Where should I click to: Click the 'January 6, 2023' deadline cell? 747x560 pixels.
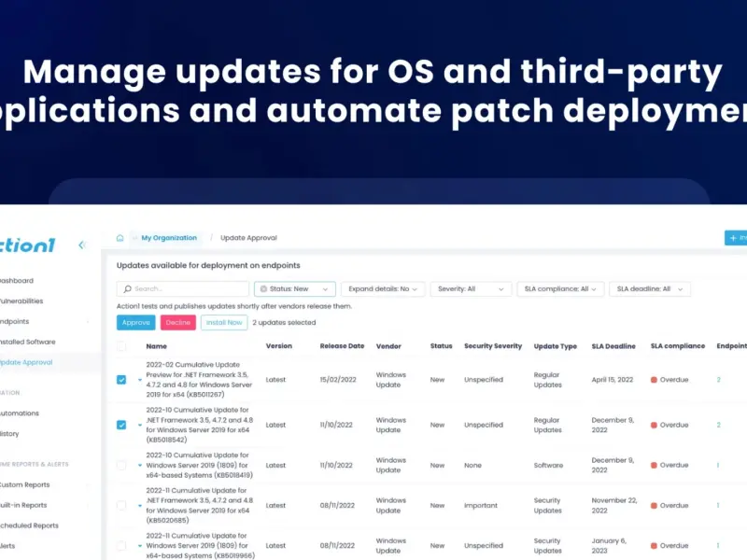point(610,546)
